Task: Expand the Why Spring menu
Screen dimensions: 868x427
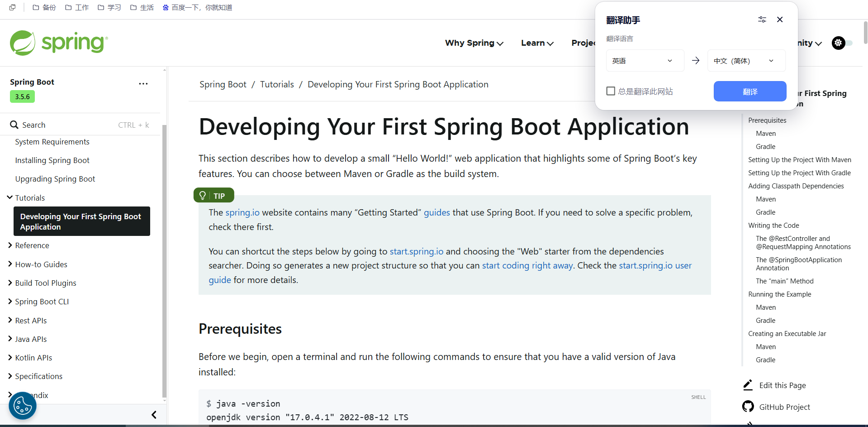Action: 474,43
